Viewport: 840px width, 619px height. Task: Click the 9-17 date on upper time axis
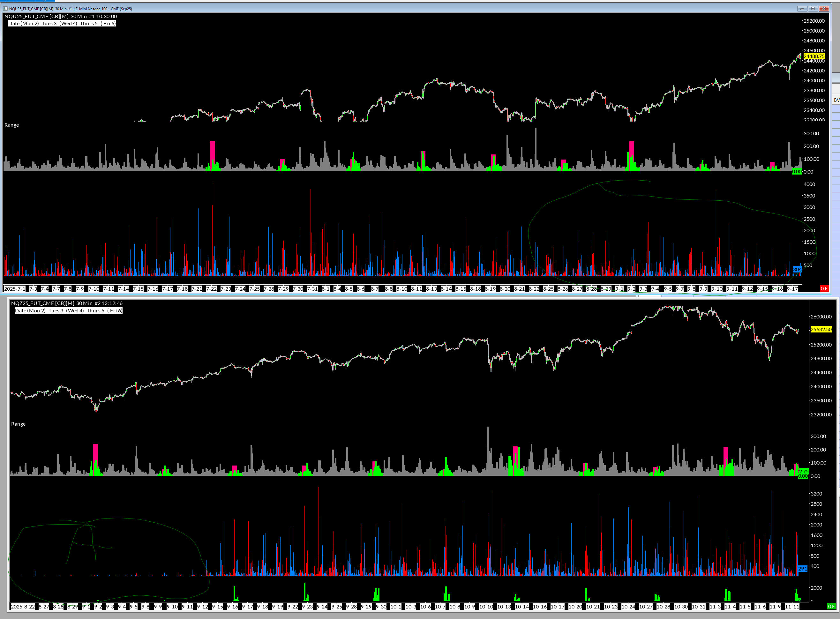[792, 289]
